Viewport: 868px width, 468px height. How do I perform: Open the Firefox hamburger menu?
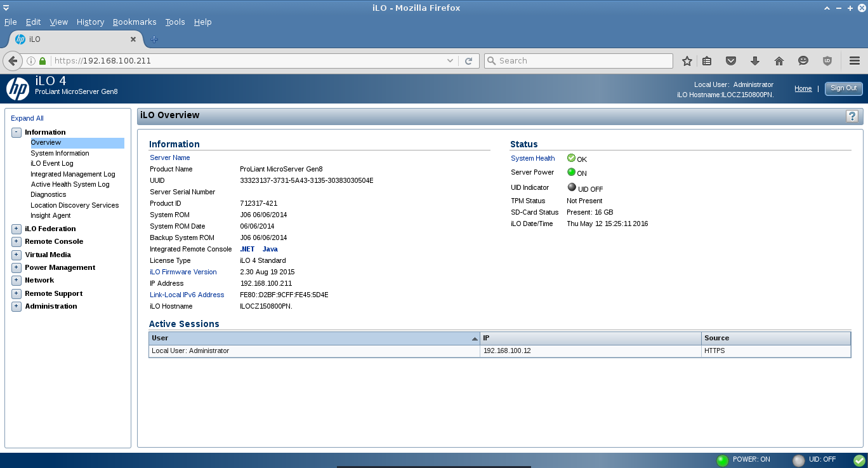[x=854, y=61]
